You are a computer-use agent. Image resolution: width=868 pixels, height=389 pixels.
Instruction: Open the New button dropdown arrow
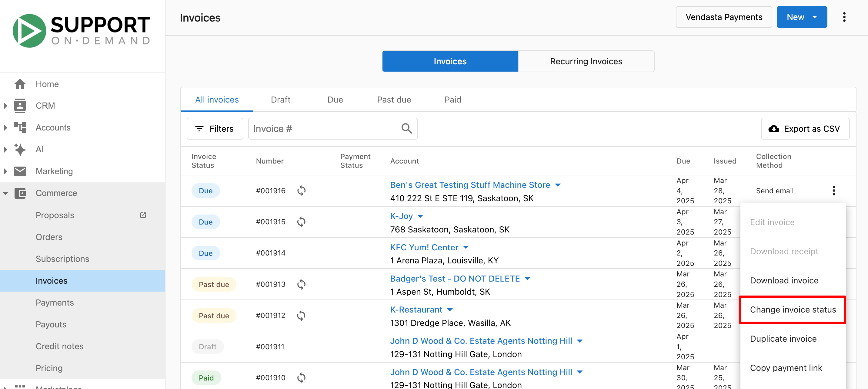click(x=814, y=17)
